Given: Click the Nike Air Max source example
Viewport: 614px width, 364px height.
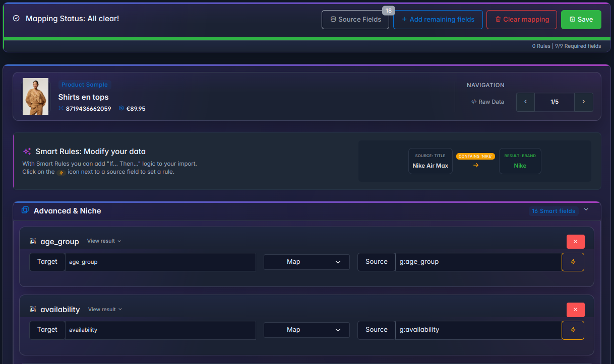Looking at the screenshot, I should point(431,161).
